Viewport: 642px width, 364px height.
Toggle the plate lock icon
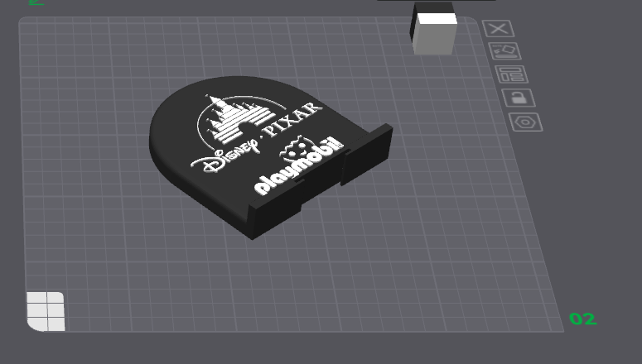coord(519,98)
